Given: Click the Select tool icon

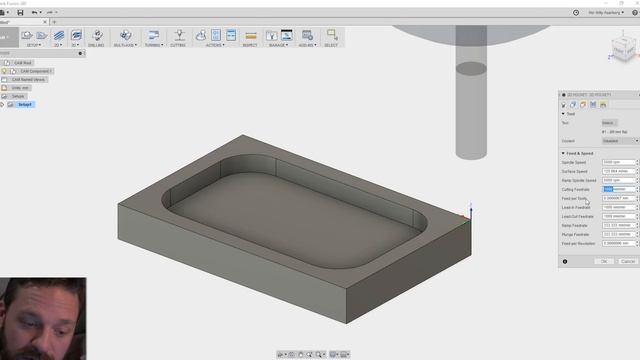Looking at the screenshot, I should click(x=332, y=36).
